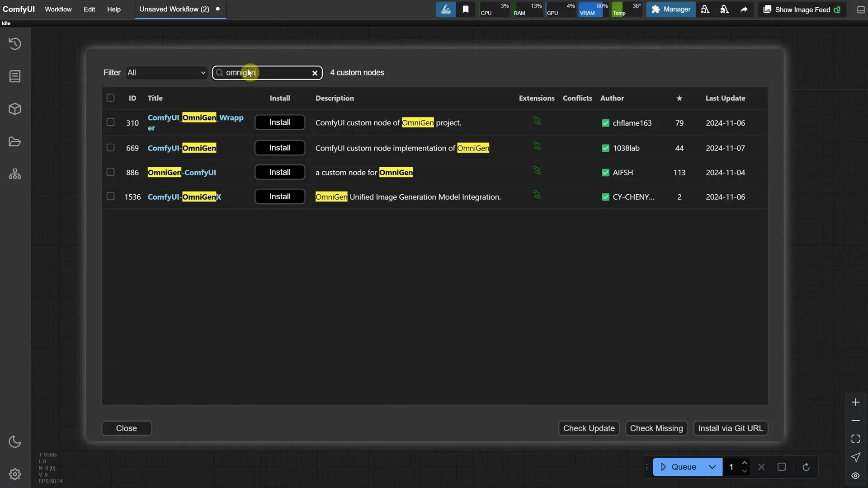Screen dimensions: 868x488
Task: Open the node library panel
Action: [x=15, y=174]
